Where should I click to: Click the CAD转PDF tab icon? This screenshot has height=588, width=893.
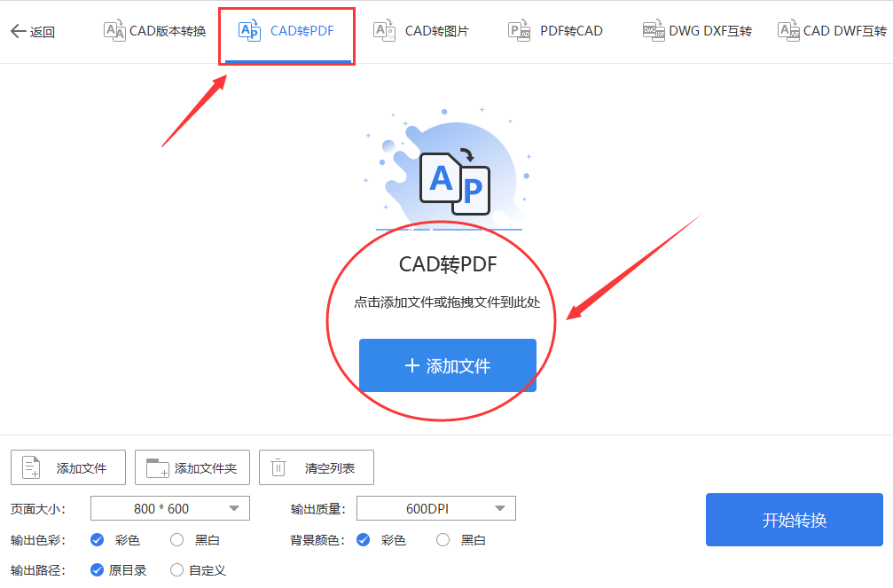[249, 30]
